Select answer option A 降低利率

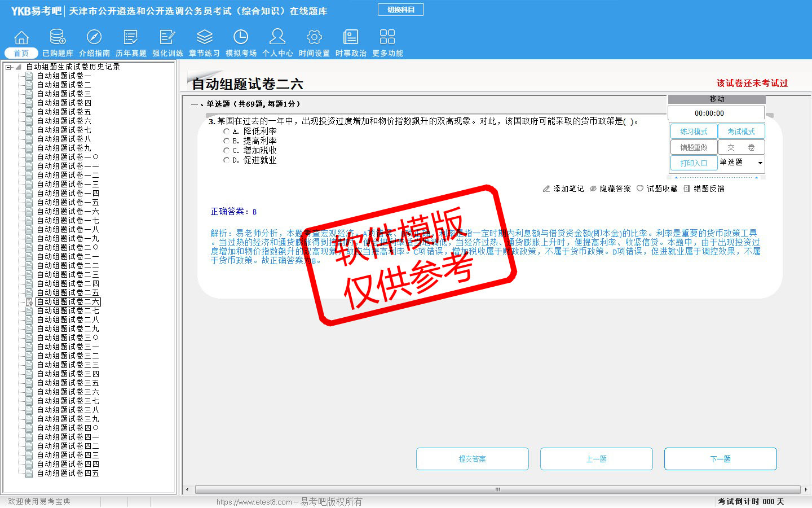[x=227, y=132]
